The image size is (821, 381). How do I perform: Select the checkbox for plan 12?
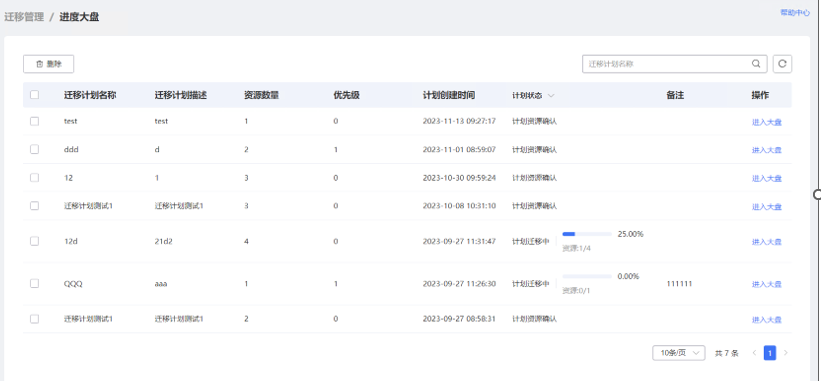35,177
